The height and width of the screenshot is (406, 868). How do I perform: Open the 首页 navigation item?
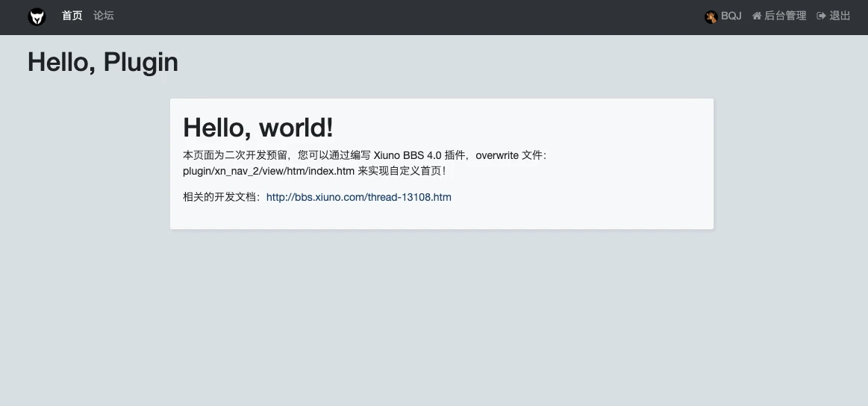pyautogui.click(x=72, y=16)
